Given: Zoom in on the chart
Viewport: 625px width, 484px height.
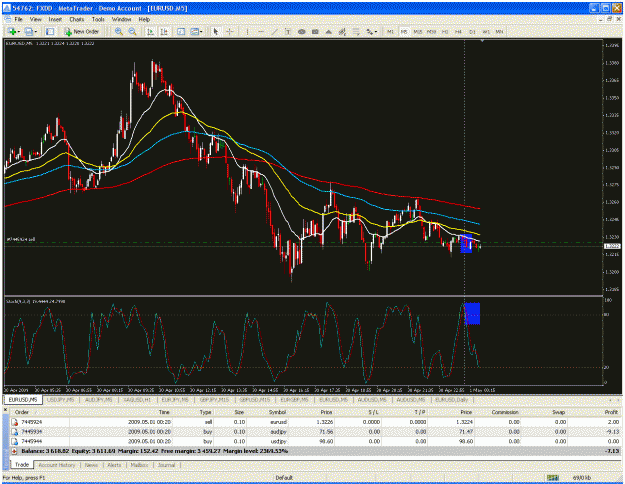Looking at the screenshot, I should click(119, 31).
